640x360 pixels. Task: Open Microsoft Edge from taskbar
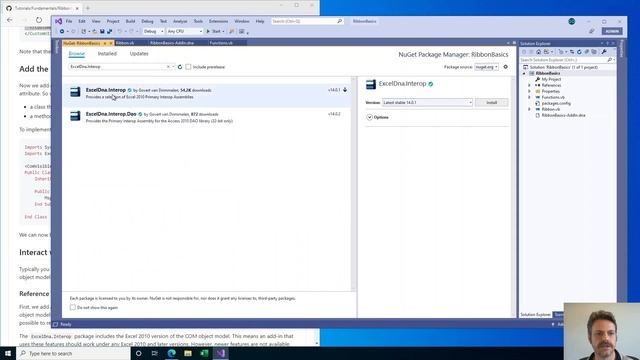coord(171,353)
